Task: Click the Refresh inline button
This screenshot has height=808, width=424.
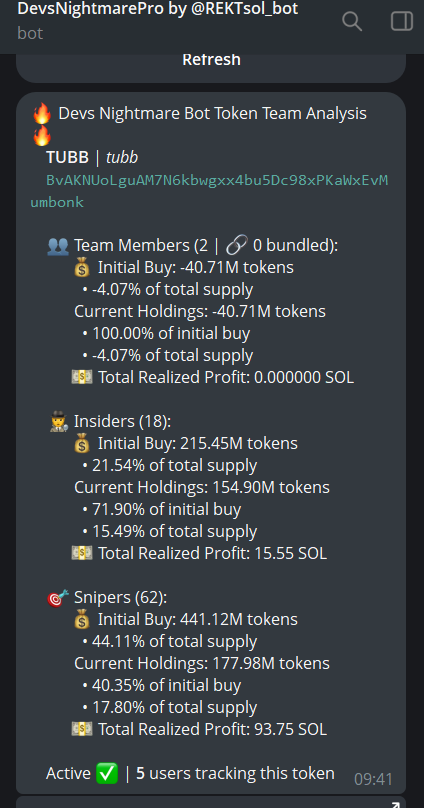Action: [211, 60]
